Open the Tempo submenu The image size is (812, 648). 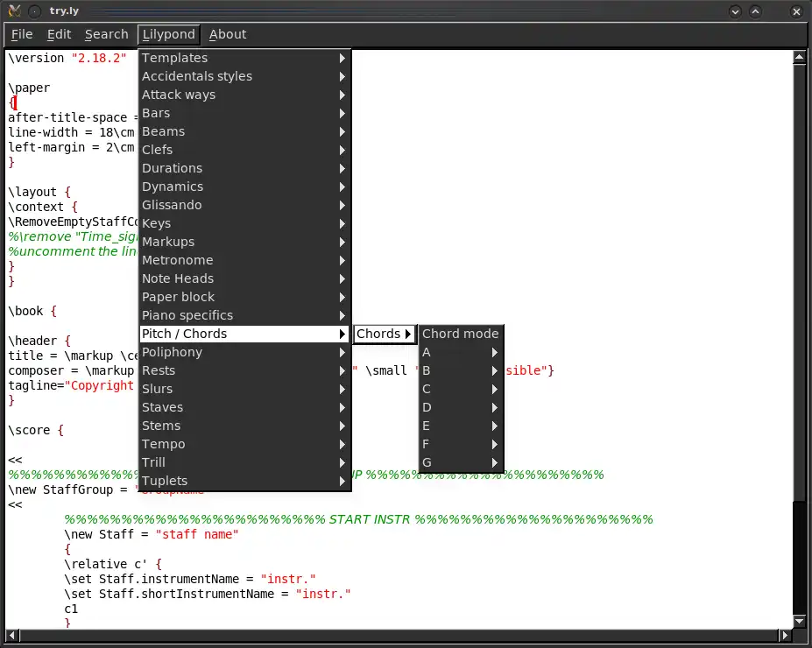point(244,444)
